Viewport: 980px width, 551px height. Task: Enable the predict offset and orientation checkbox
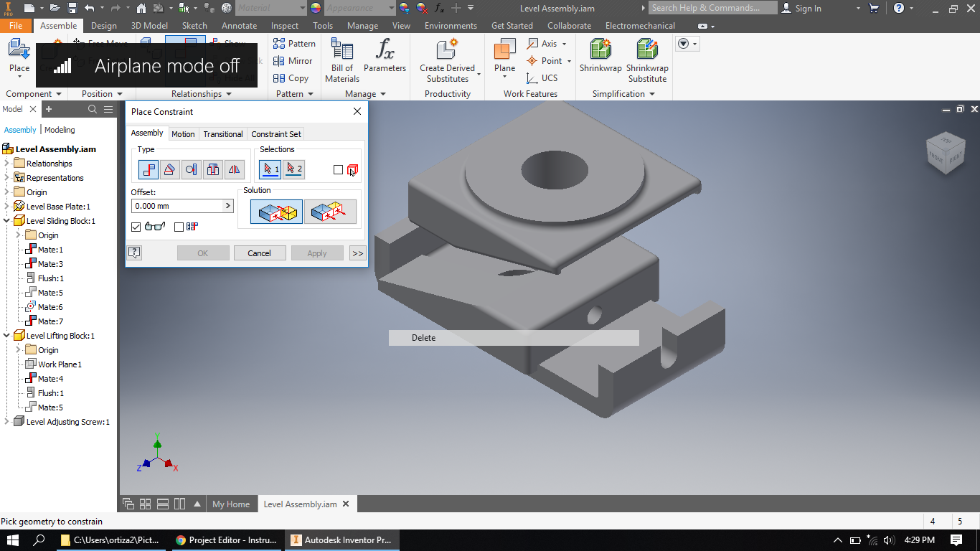(x=179, y=226)
